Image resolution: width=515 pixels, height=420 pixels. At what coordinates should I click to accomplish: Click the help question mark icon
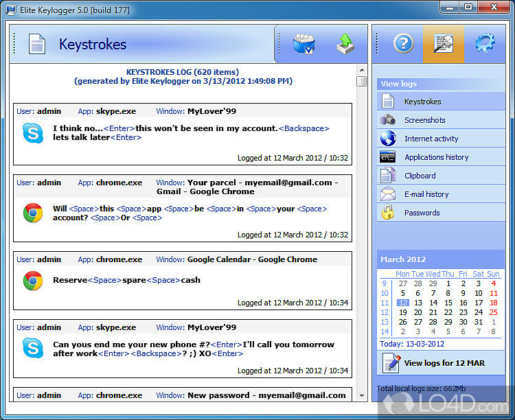tap(403, 44)
